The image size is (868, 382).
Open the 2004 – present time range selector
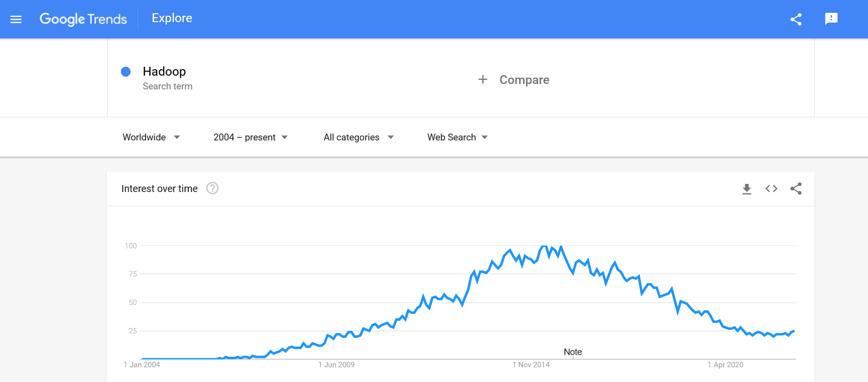(x=250, y=137)
